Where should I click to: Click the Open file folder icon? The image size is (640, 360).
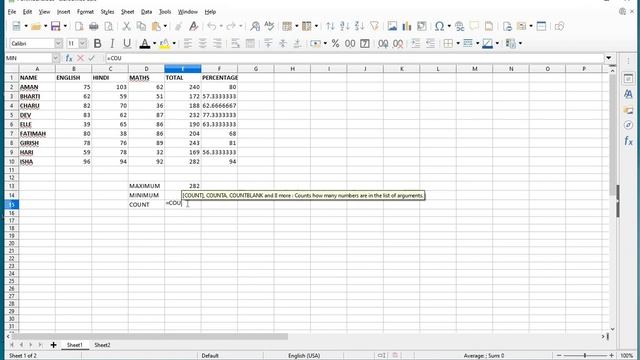tap(36, 27)
